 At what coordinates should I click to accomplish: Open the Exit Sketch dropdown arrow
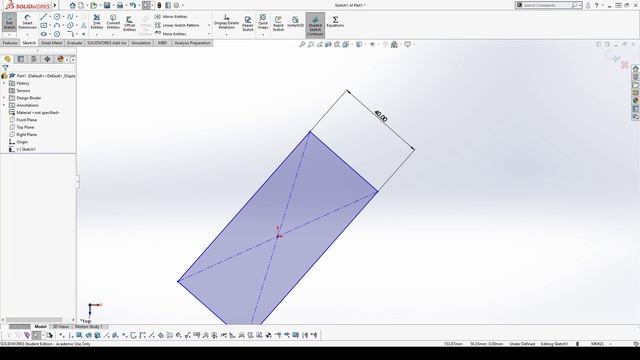point(9,35)
